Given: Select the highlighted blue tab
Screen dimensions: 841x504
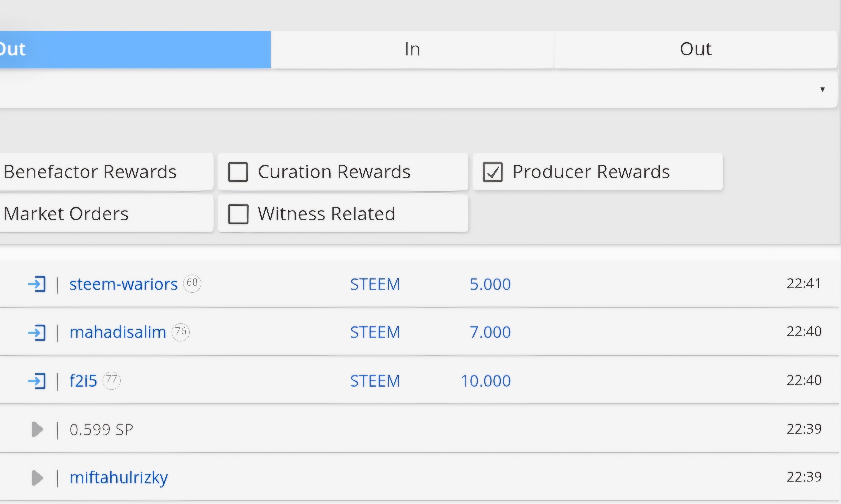Looking at the screenshot, I should coord(135,50).
